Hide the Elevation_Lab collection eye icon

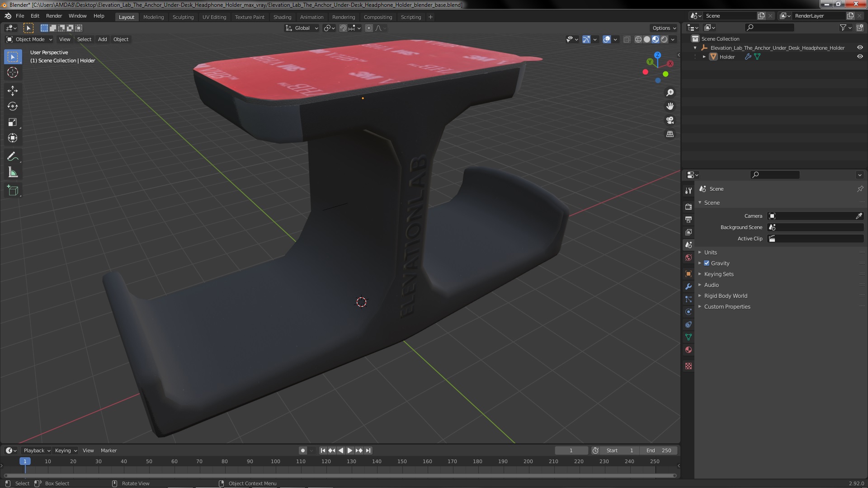[860, 48]
